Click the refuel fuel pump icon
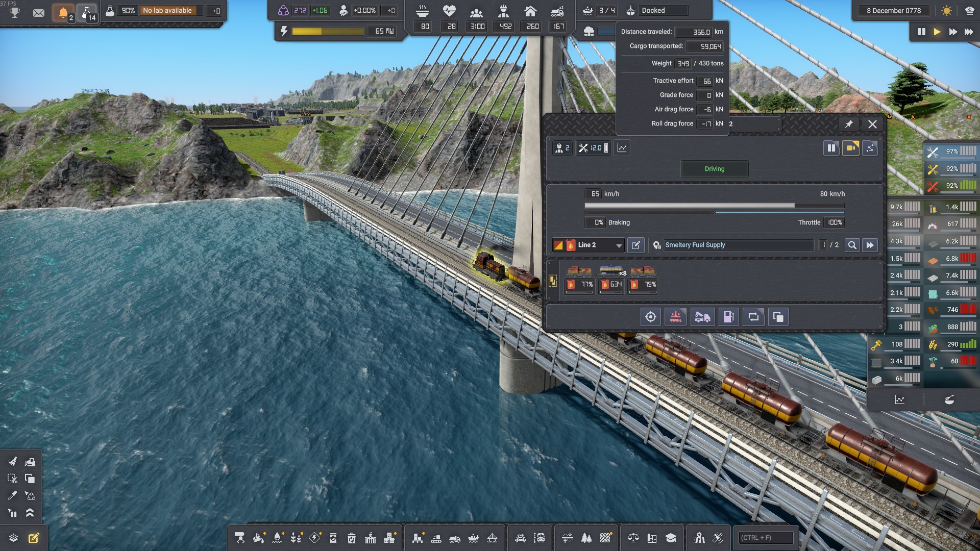 pos(728,317)
